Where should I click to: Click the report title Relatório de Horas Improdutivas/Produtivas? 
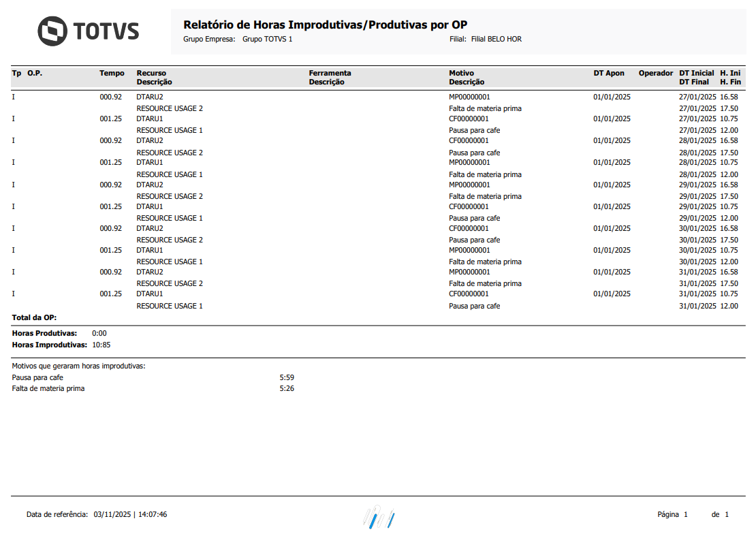[x=325, y=24]
